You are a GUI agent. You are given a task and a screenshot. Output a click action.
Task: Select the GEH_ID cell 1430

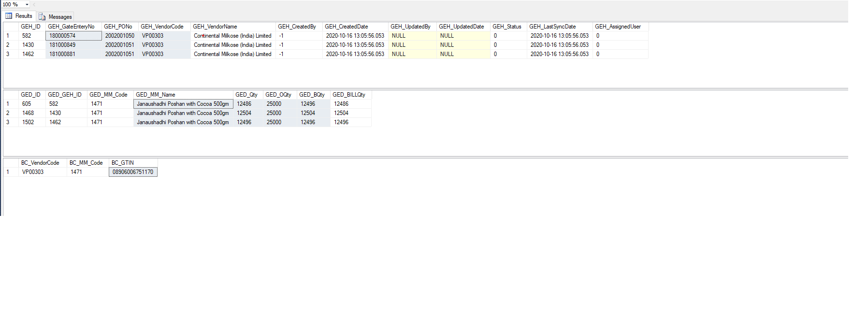28,45
